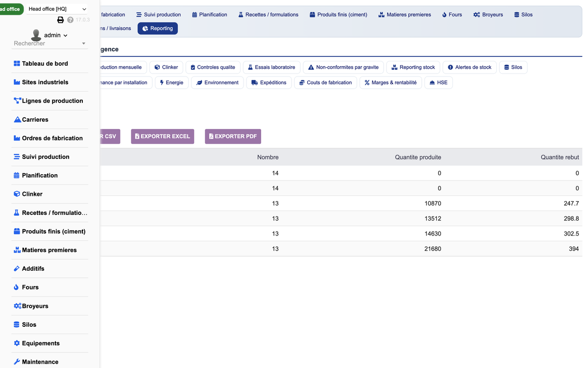The height and width of the screenshot is (368, 588).
Task: Open Produits finis (ciment) top tab
Action: (x=339, y=15)
